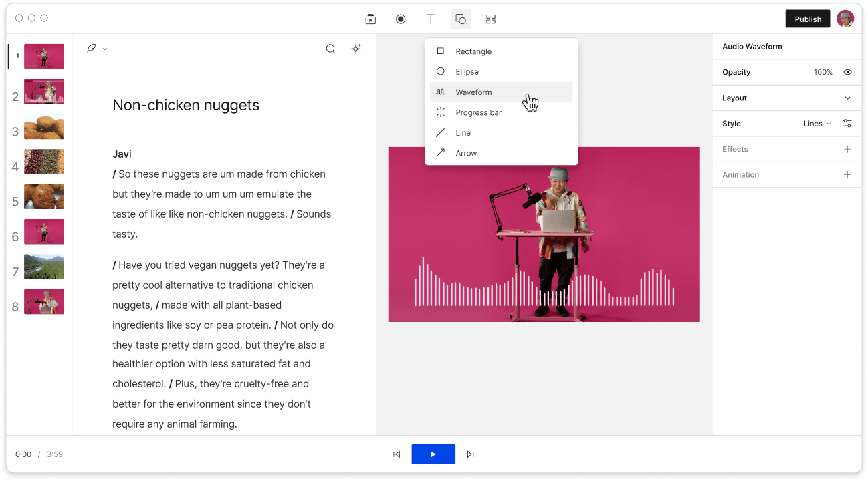Viewport: 868px width, 481px height.
Task: Open the Shapes tool menu
Action: tap(460, 19)
